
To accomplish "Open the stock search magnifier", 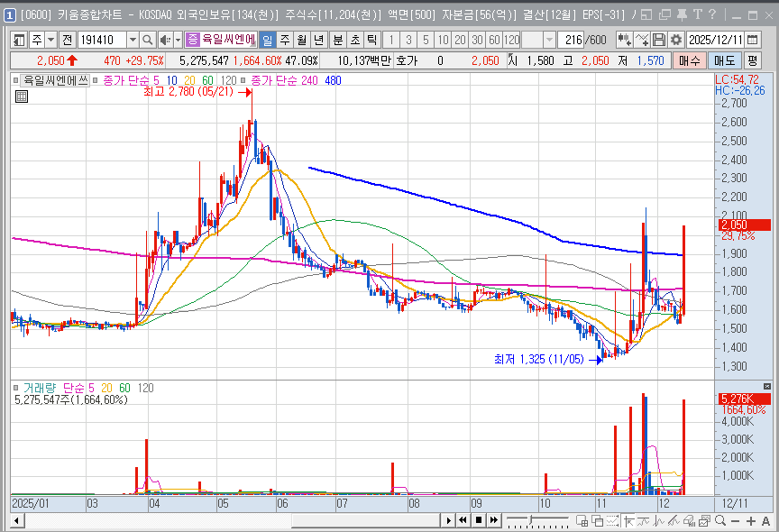I will (147, 40).
